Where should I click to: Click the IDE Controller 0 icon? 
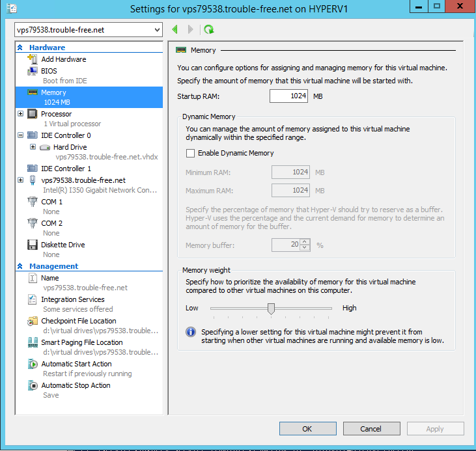33,135
